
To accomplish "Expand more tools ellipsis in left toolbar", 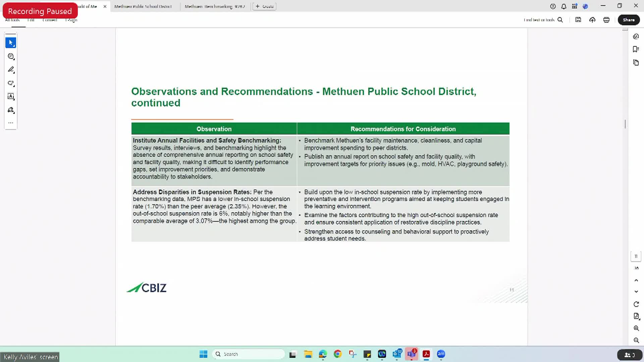I will (11, 123).
